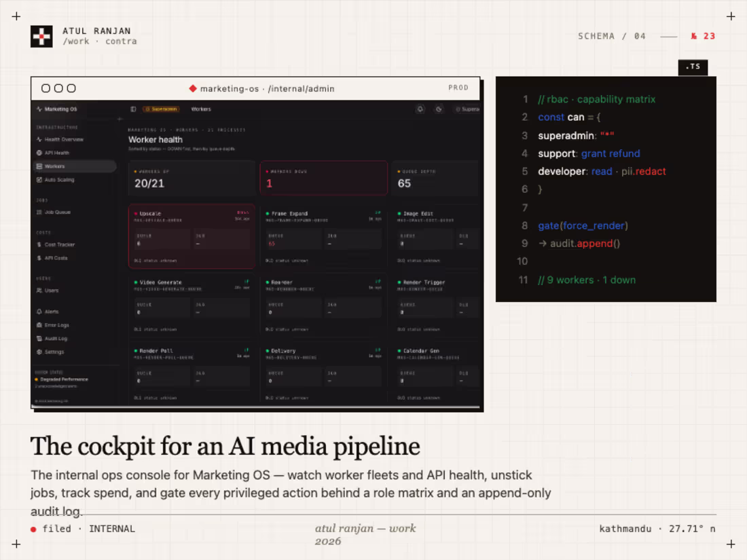The height and width of the screenshot is (560, 747).
Task: Open the Frame Expand worker card
Action: point(323,236)
